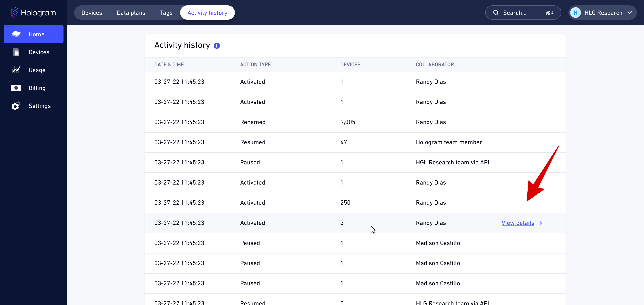The image size is (644, 305).
Task: Open Devices from the sidebar
Action: (34, 52)
